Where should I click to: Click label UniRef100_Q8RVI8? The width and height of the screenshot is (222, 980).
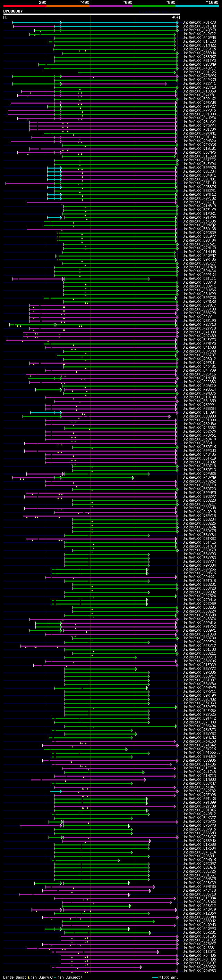[x=199, y=516]
